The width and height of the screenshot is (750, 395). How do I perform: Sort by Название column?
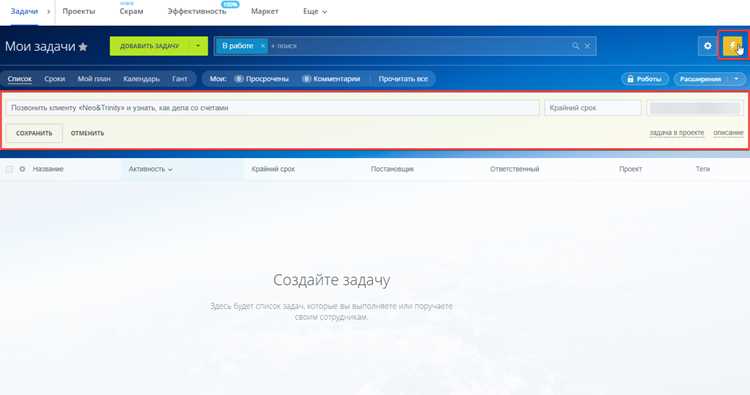click(x=48, y=169)
